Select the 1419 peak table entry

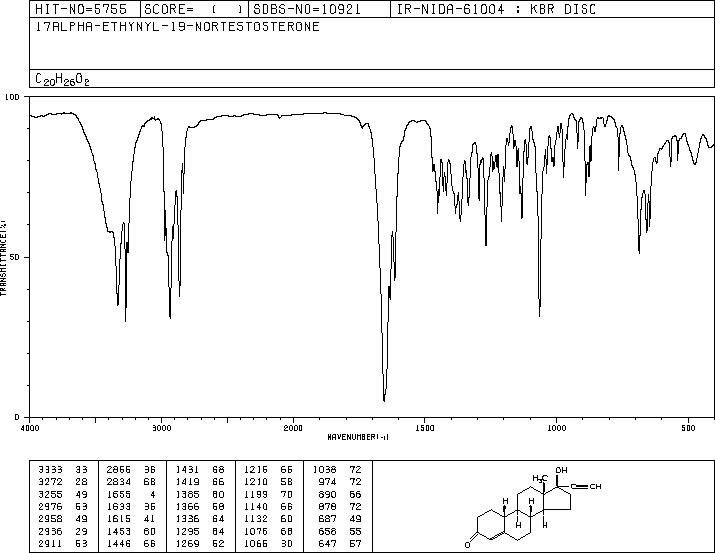pyautogui.click(x=187, y=482)
